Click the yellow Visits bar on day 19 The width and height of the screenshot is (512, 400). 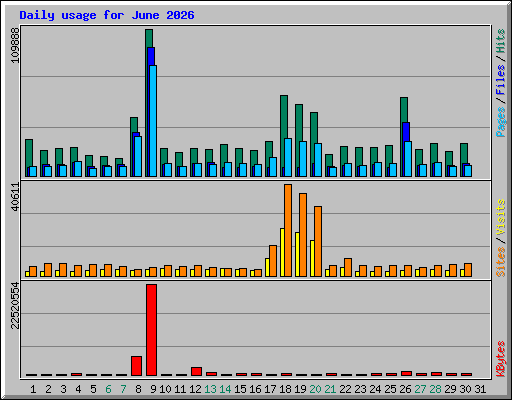(297, 254)
